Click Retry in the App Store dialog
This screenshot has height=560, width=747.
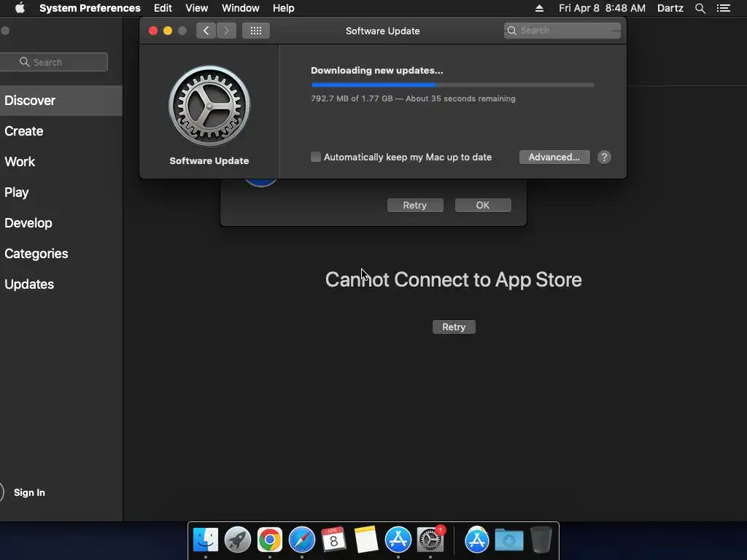point(415,205)
